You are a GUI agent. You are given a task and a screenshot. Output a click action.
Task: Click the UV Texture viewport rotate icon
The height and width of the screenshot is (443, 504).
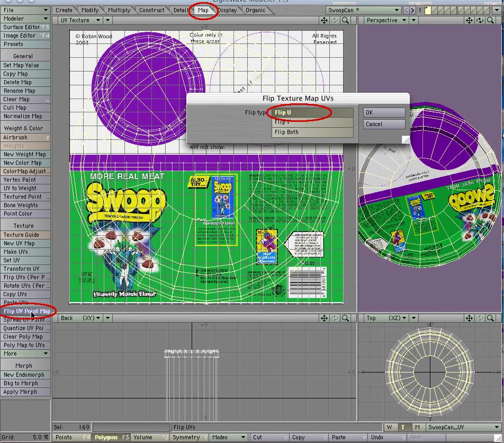coord(335,21)
